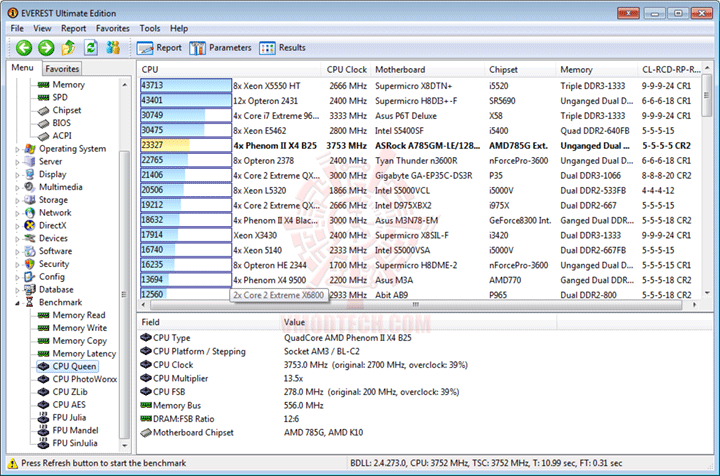Expand the Operating System node
Viewport: 720px width, 476px height.
click(17, 149)
